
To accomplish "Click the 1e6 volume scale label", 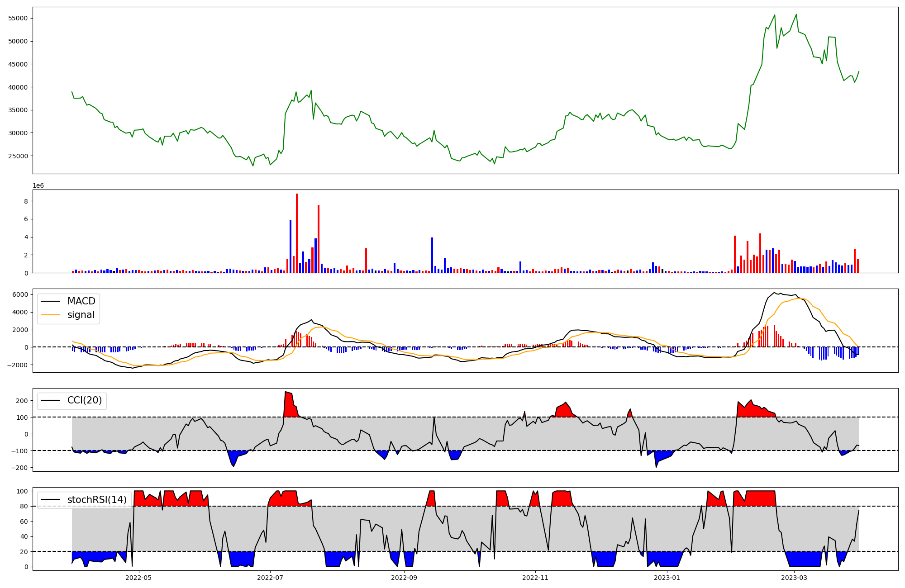I will coord(38,186).
